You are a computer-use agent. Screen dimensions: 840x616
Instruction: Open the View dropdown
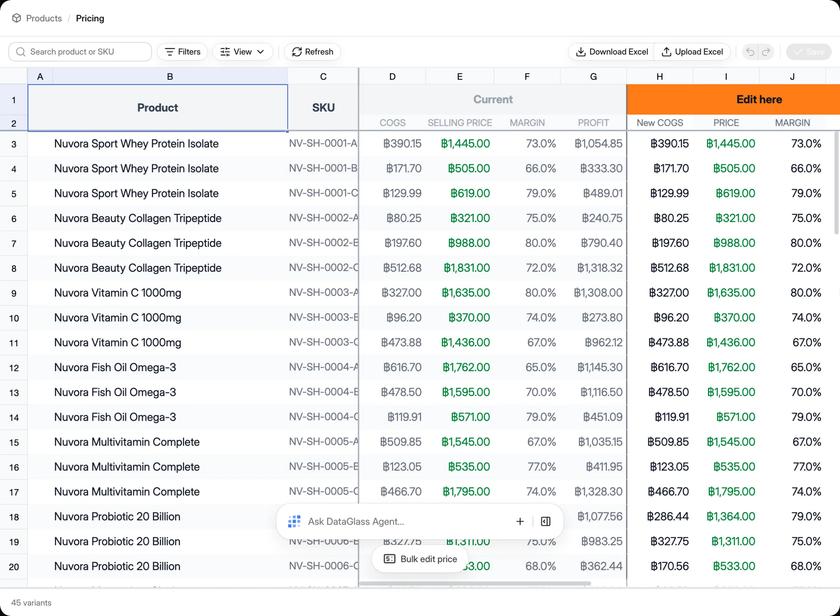pos(243,52)
